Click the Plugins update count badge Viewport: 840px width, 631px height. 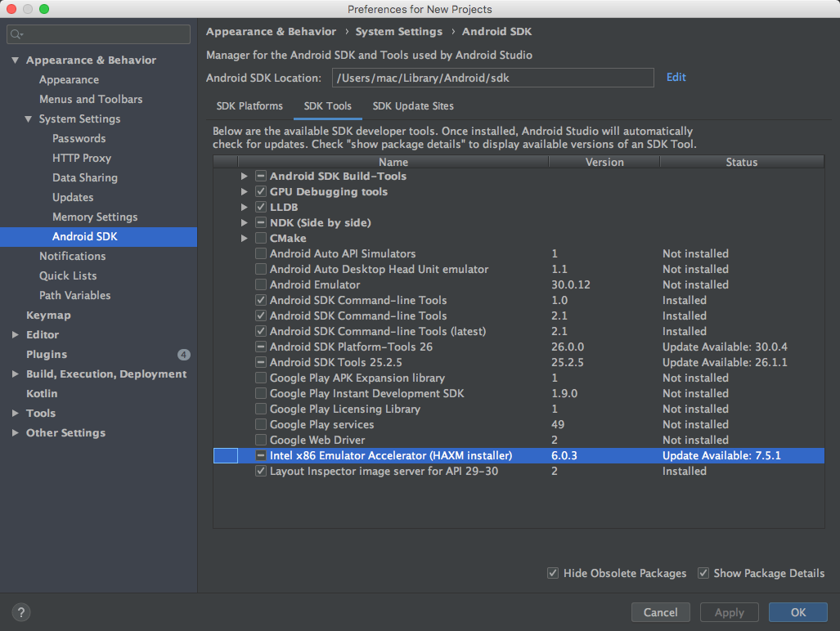(x=183, y=354)
